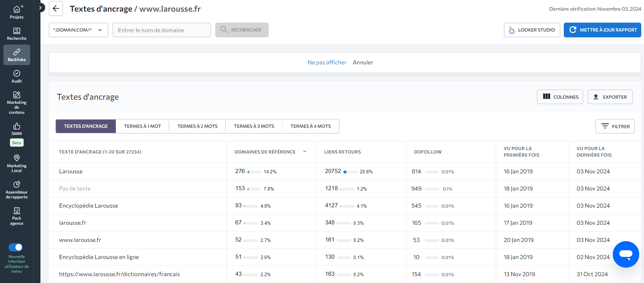The height and width of the screenshot is (283, 644).
Task: Click the 7.8% referring domains bar
Action: click(x=254, y=189)
